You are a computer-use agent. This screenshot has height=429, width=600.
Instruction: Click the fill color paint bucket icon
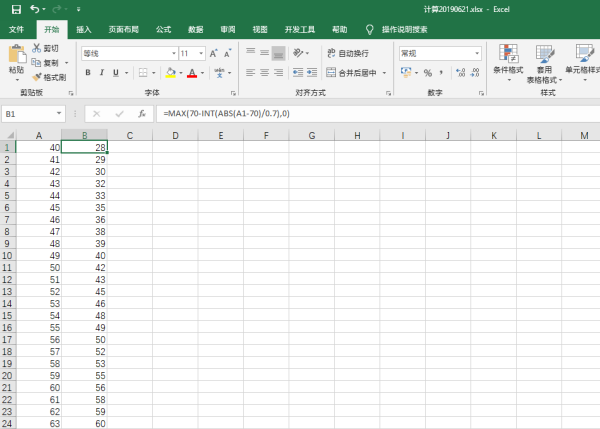pos(170,72)
